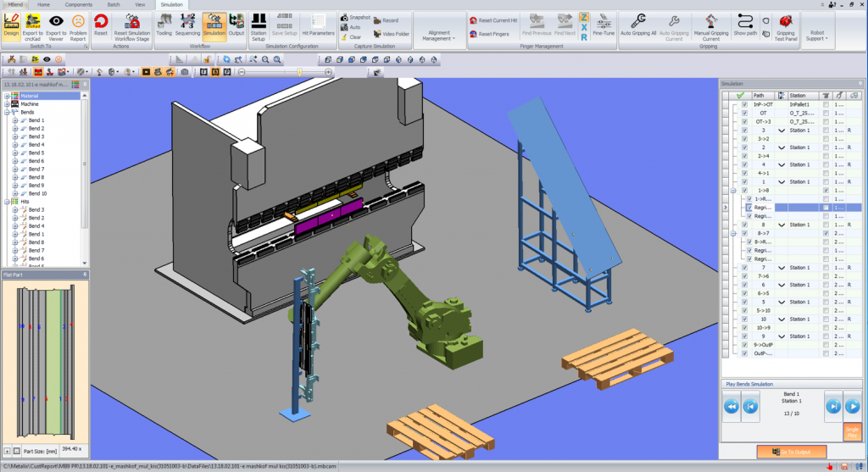Click the zoom-out magnifier in the view toolbar
This screenshot has height=472, width=868.
click(x=265, y=59)
